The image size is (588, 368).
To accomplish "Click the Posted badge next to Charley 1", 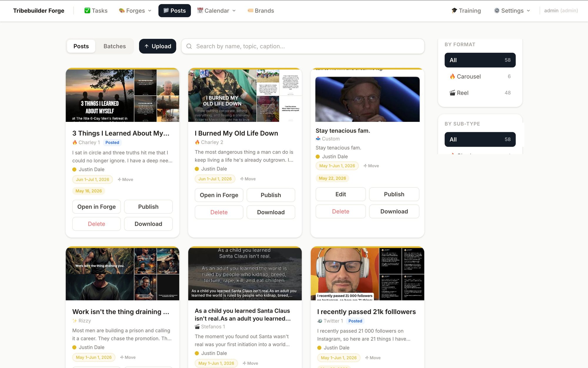I will [112, 142].
